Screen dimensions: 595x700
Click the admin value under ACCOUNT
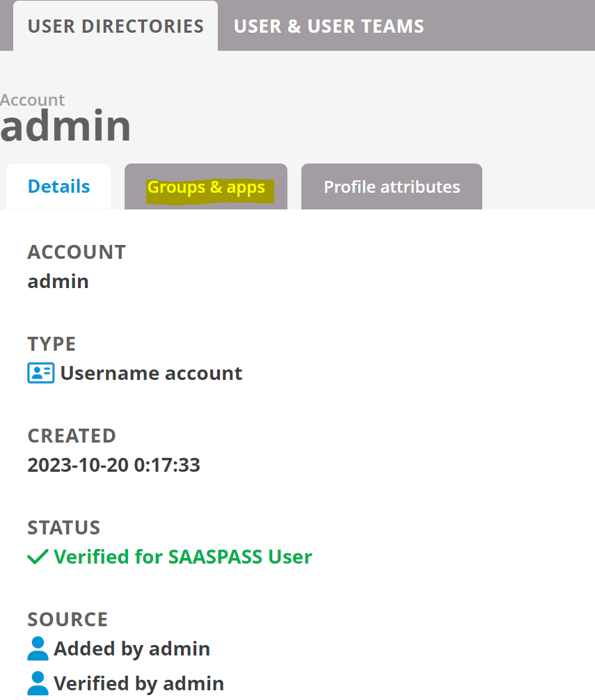tap(58, 282)
